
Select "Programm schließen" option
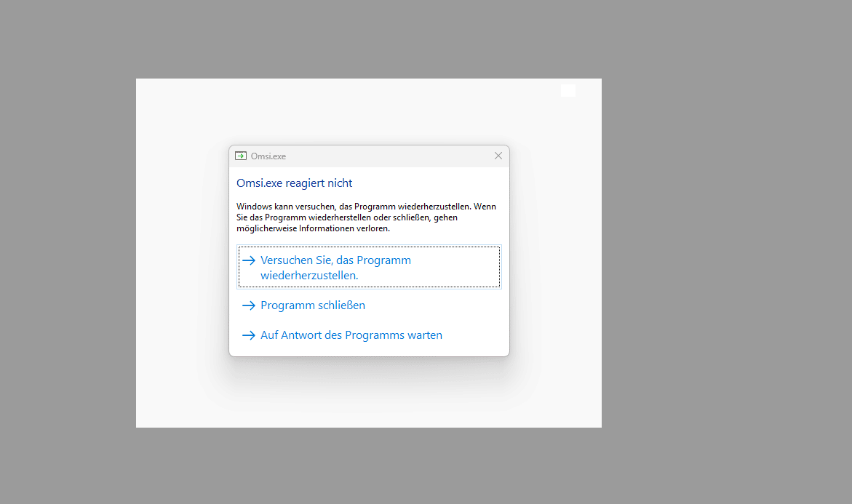[x=313, y=305]
